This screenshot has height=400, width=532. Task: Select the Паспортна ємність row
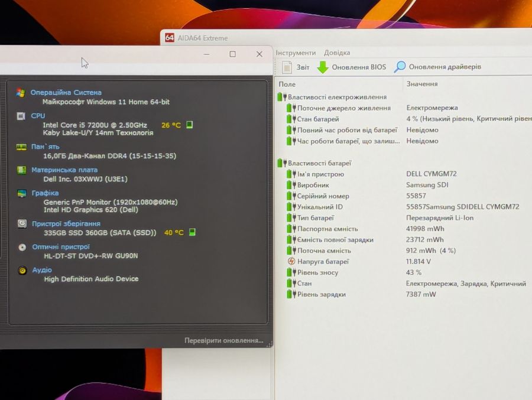(x=404, y=229)
